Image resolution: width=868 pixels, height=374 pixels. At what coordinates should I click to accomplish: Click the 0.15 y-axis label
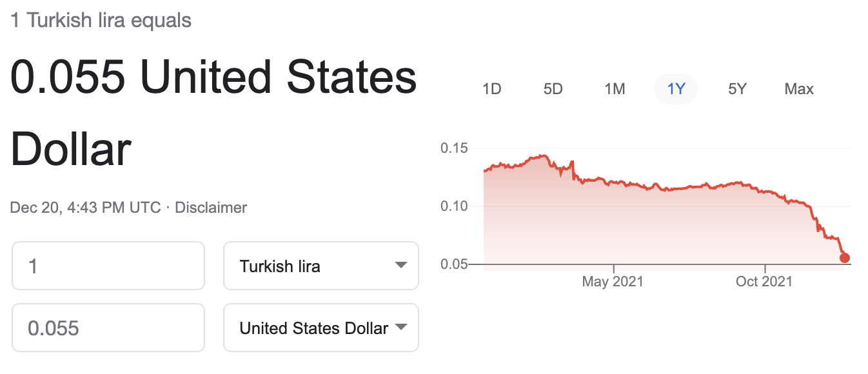tap(454, 148)
